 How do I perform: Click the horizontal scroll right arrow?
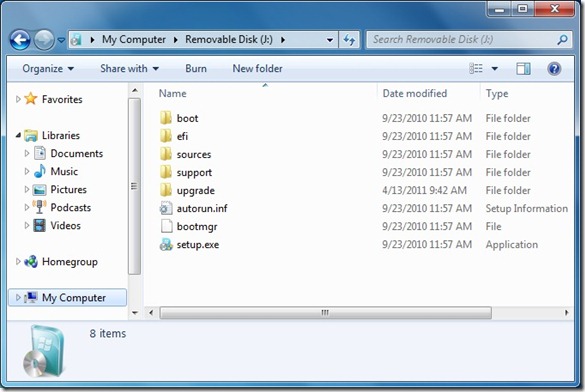pyautogui.click(x=567, y=313)
